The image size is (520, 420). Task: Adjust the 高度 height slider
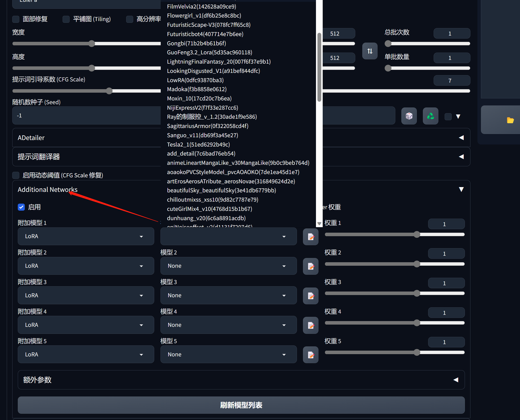pyautogui.click(x=92, y=68)
